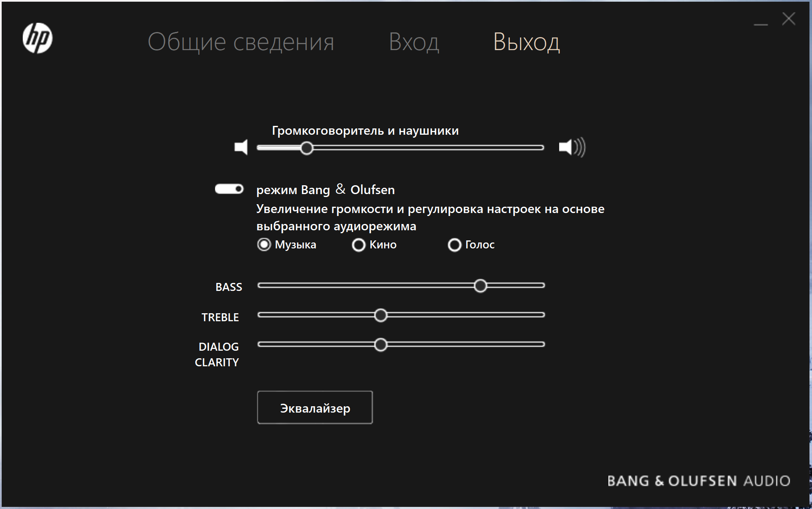This screenshot has height=509, width=812.
Task: Click the BANG & OLUFSEN AUDIO logo text
Action: pyautogui.click(x=699, y=481)
